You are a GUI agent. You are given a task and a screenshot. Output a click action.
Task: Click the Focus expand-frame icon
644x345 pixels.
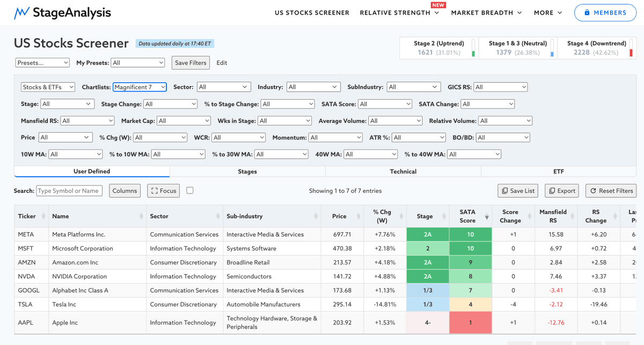155,191
